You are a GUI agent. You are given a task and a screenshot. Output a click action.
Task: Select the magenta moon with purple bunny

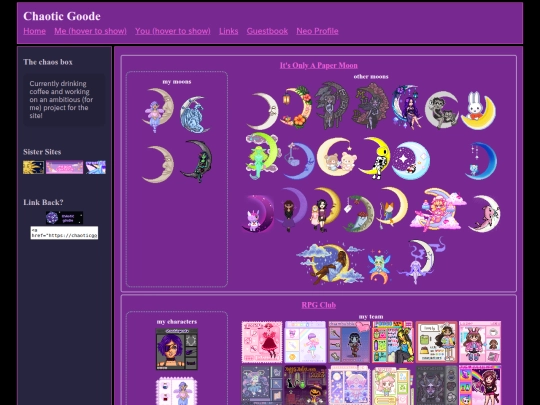click(258, 213)
